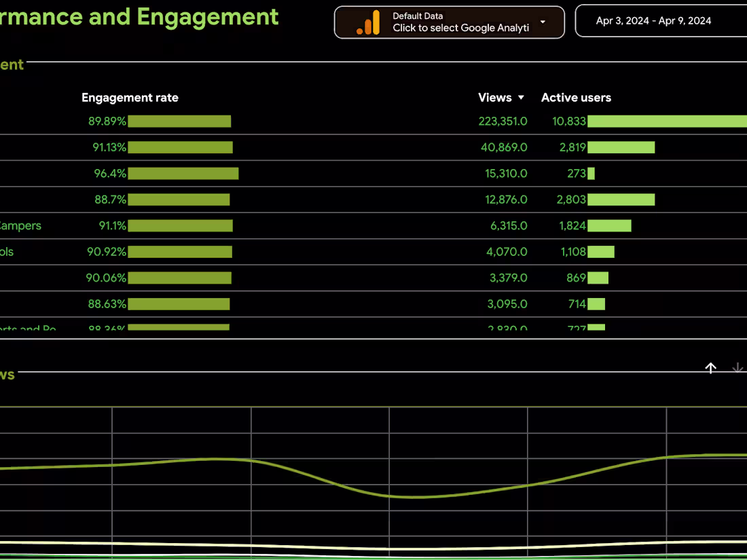This screenshot has width=747, height=560.
Task: Click the upward arrow icon above the chart
Action: coord(710,368)
